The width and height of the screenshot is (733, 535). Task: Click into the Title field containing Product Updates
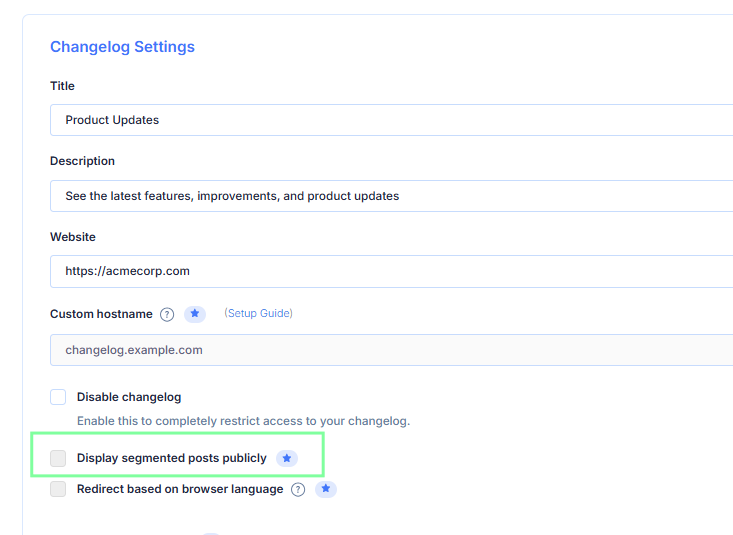click(390, 120)
